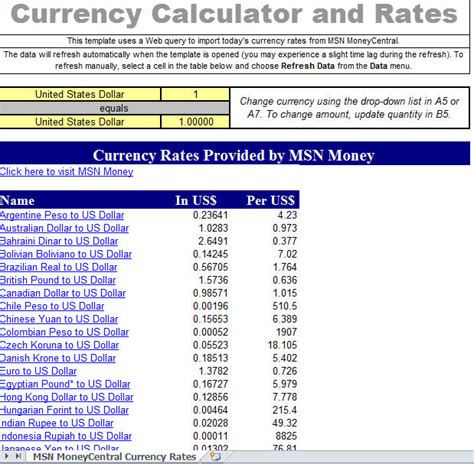474x464 pixels.
Task: Open Bahraini Dinar to US Dollar link
Action: [x=59, y=241]
